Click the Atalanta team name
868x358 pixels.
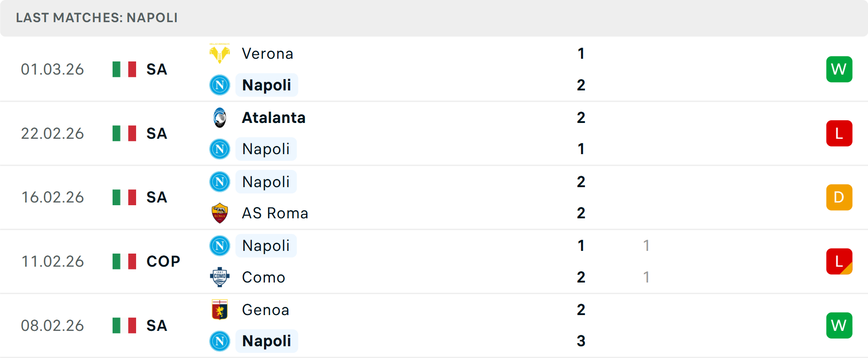(x=274, y=117)
